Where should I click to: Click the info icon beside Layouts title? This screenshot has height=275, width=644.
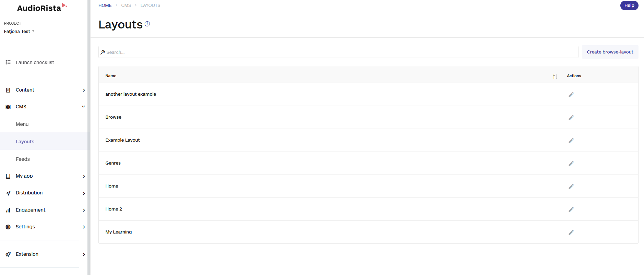[x=147, y=24]
